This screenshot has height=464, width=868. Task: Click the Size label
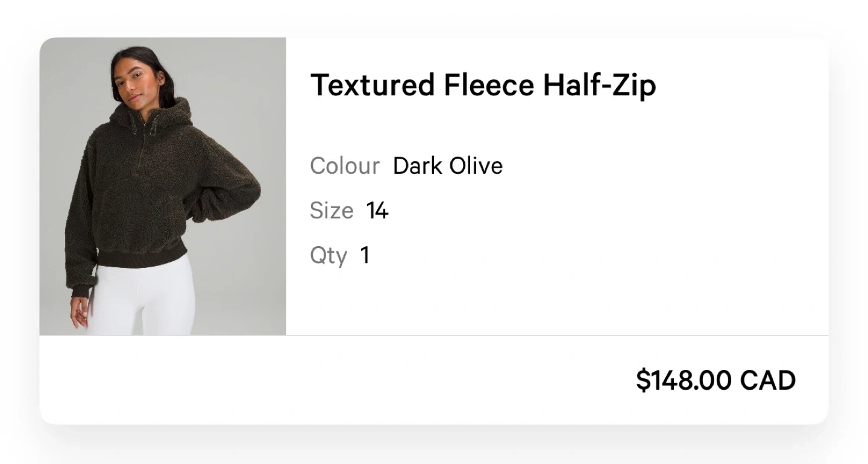pyautogui.click(x=332, y=211)
